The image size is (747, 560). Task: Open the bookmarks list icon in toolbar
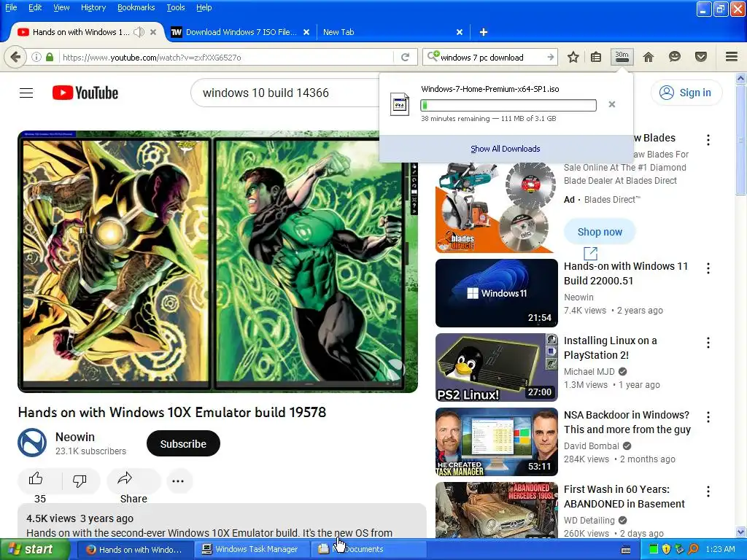[595, 57]
